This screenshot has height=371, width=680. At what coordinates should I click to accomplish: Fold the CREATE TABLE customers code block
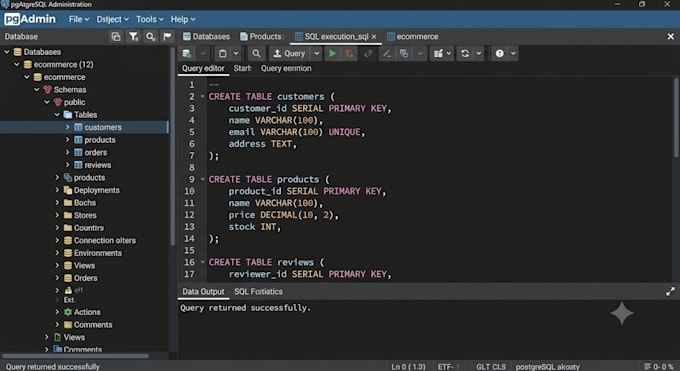point(203,96)
